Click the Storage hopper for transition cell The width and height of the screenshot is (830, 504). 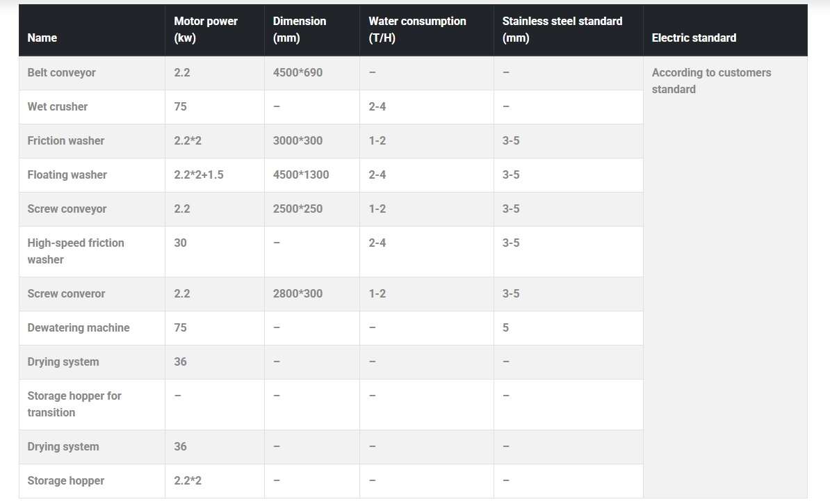74,404
